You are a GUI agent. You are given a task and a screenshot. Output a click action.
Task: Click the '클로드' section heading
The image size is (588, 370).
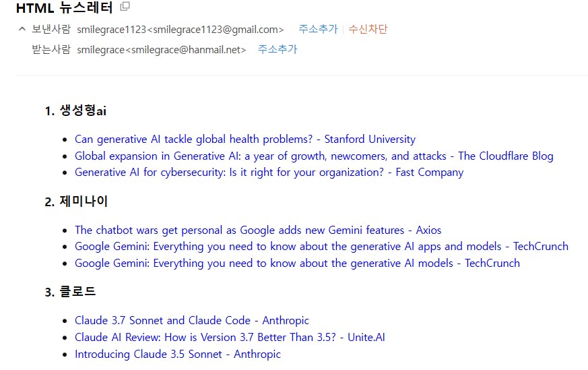click(78, 292)
